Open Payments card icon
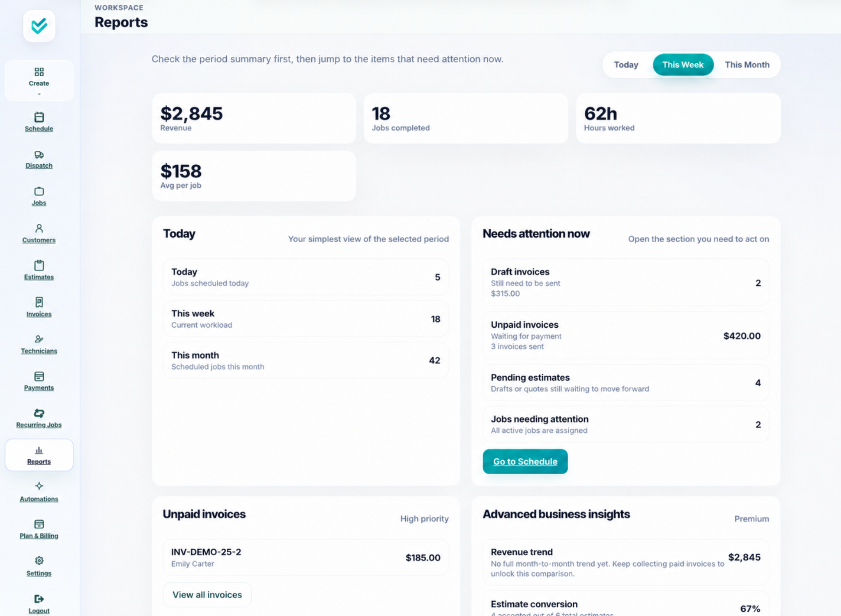Image resolution: width=841 pixels, height=616 pixels. pyautogui.click(x=39, y=376)
